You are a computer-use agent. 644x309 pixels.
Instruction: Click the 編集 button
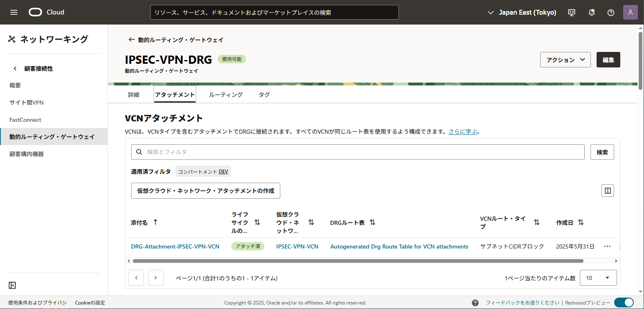pos(608,60)
